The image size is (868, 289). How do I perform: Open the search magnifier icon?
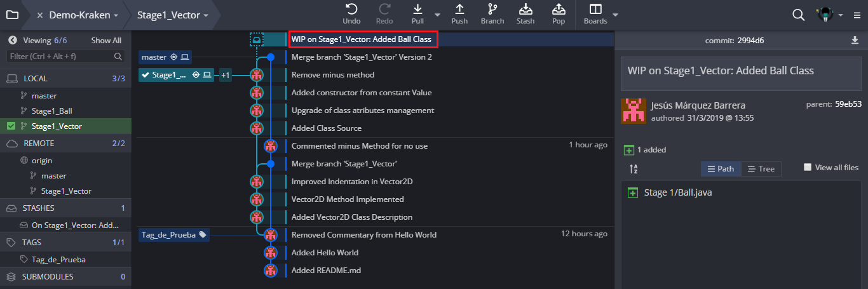click(799, 15)
